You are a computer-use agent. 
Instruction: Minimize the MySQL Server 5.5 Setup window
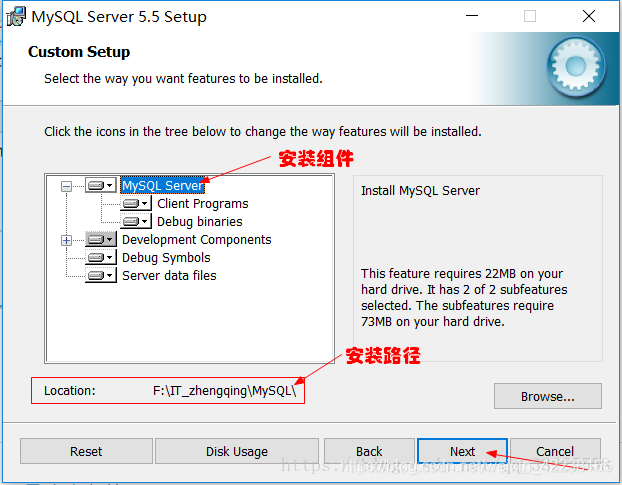472,16
